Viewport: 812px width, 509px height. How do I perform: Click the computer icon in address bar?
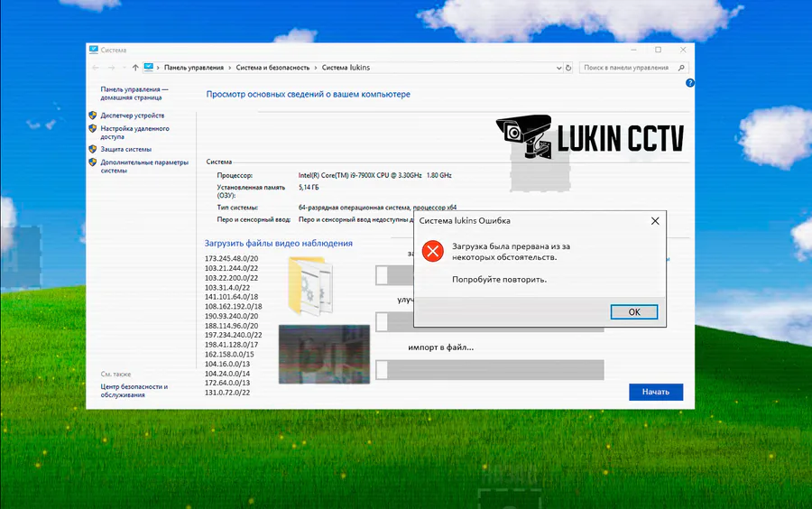click(149, 67)
